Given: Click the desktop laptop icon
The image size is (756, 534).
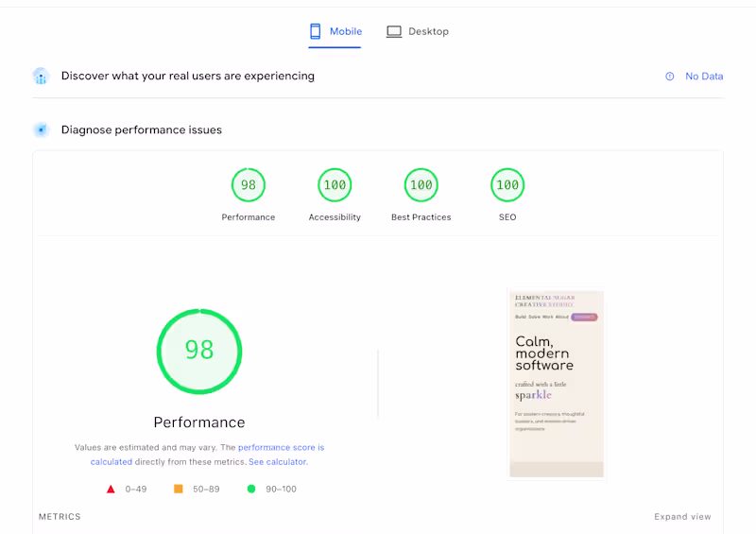Looking at the screenshot, I should pos(394,32).
